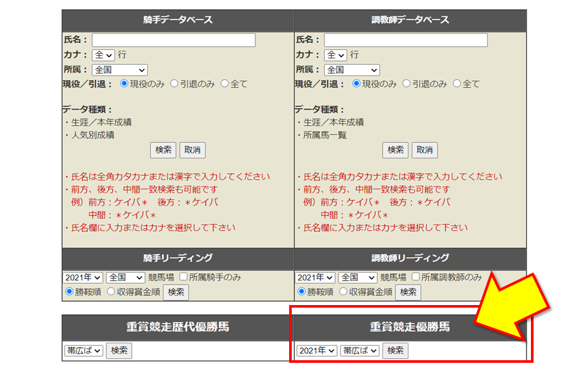The height and width of the screenshot is (368, 588).
Task: Open the kana dropdown in the jockey database
Action: (103, 55)
